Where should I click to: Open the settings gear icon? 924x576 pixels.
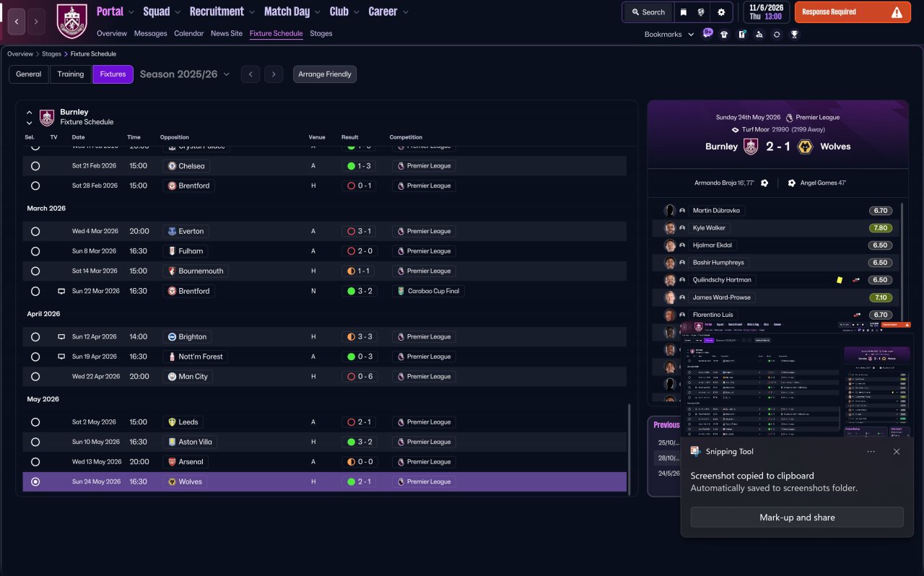tap(721, 12)
